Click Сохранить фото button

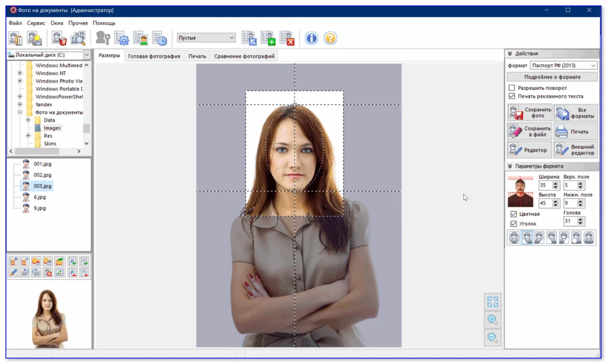click(x=530, y=113)
